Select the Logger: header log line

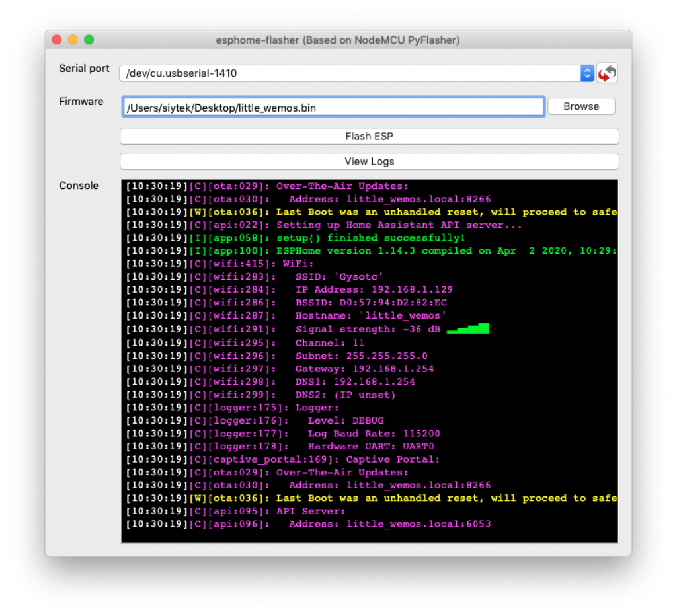tap(232, 408)
